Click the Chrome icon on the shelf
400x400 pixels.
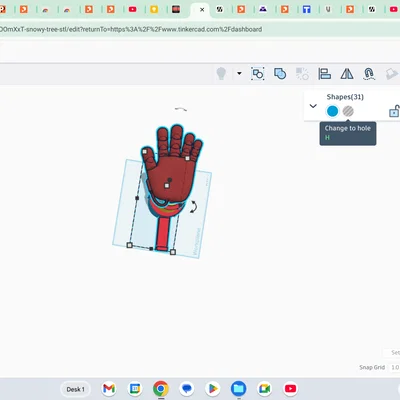point(161,389)
